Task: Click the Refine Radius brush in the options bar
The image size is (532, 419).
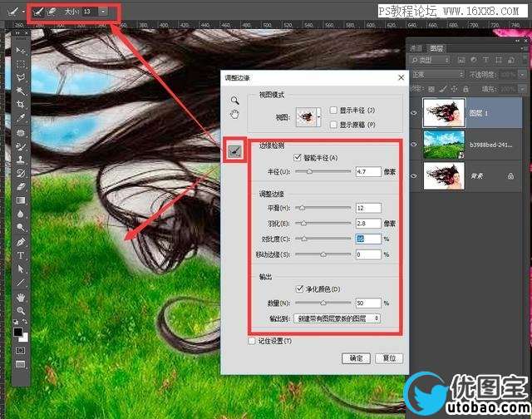Action: (x=37, y=12)
